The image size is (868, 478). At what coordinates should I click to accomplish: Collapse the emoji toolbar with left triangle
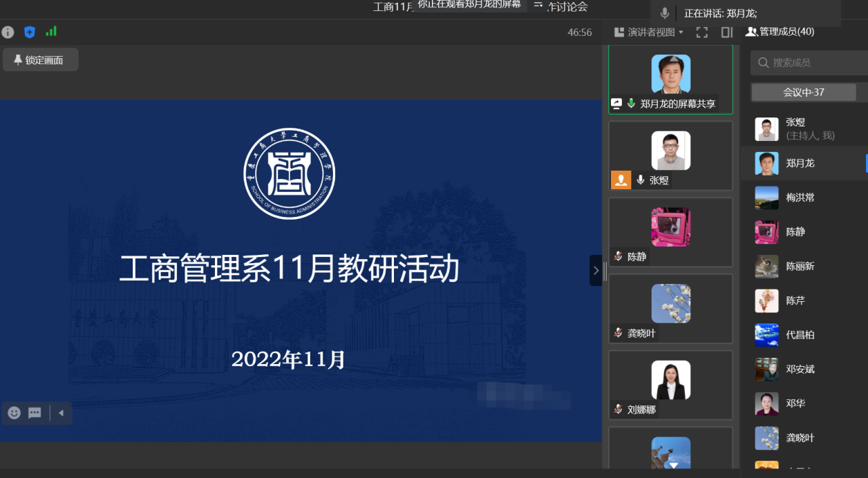click(61, 413)
